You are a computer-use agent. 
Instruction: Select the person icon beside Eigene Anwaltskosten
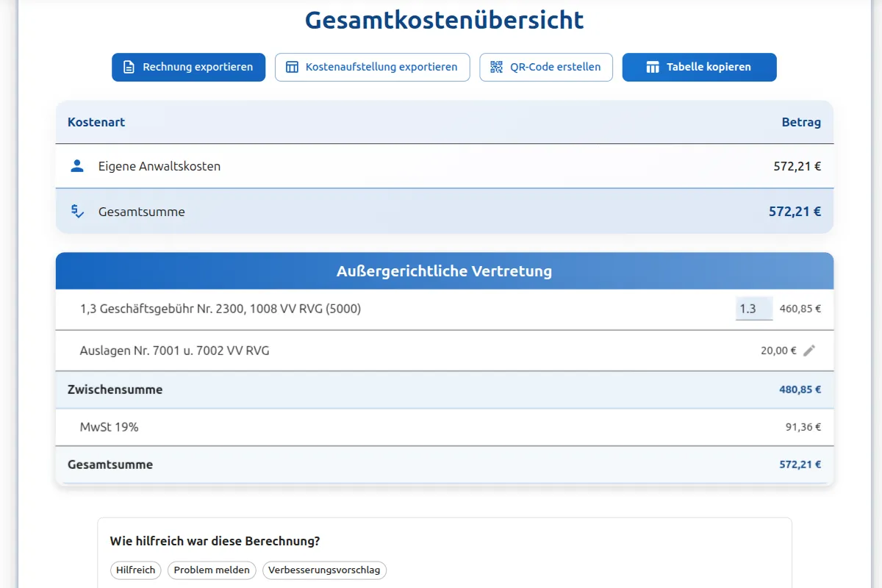pyautogui.click(x=76, y=166)
